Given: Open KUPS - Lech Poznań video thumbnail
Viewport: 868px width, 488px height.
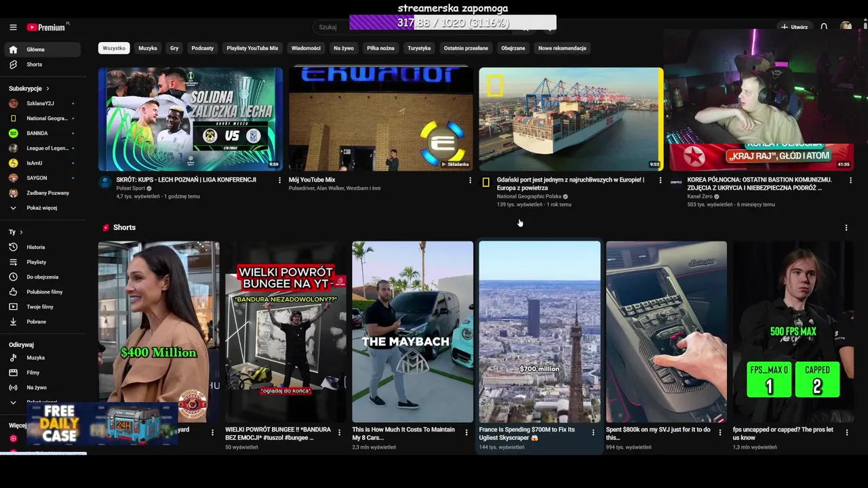Looking at the screenshot, I should click(x=191, y=119).
